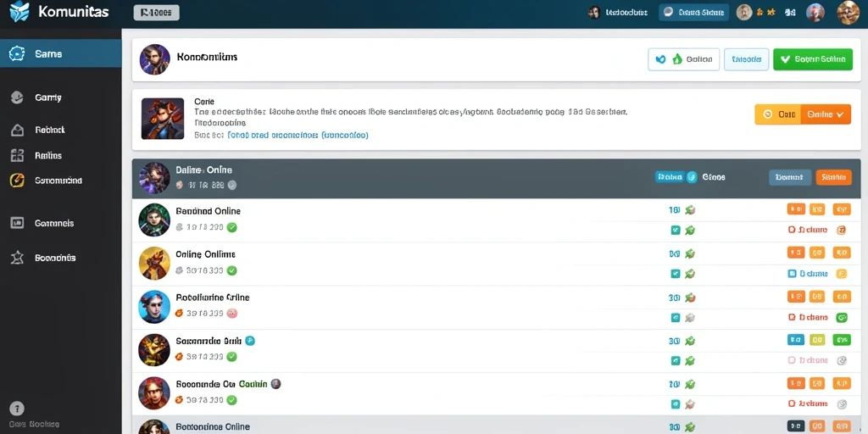Click the green check badge under Online Onliime
868x434 pixels.
(x=232, y=270)
